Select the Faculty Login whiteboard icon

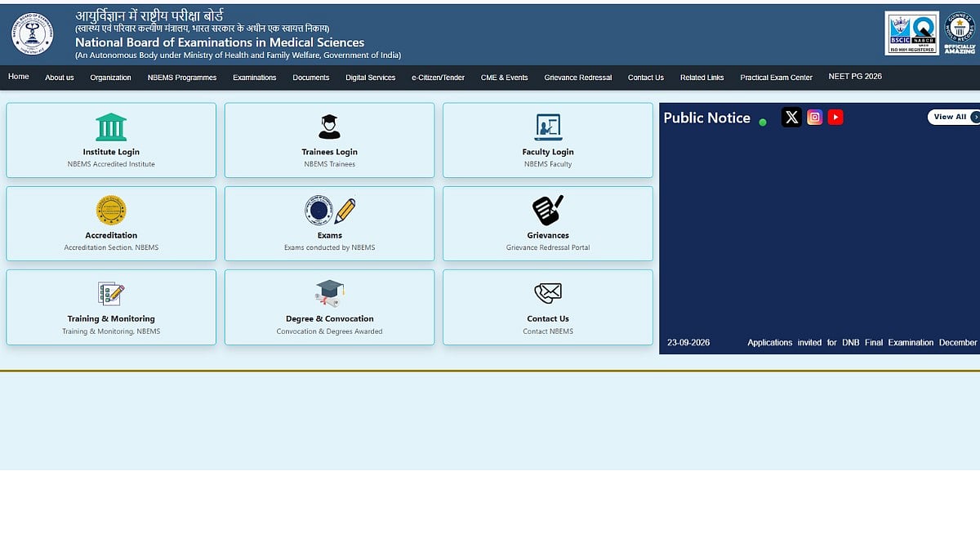(548, 127)
